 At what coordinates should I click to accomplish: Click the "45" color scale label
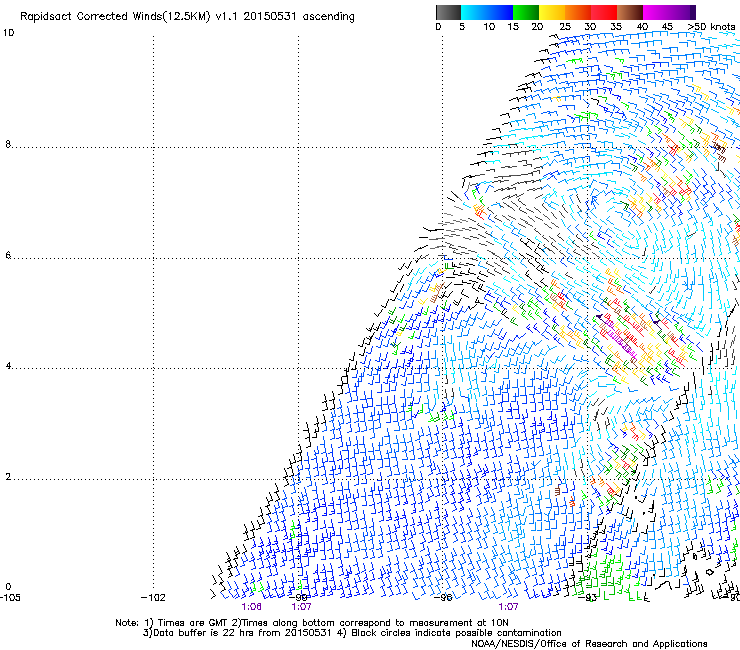pos(667,27)
